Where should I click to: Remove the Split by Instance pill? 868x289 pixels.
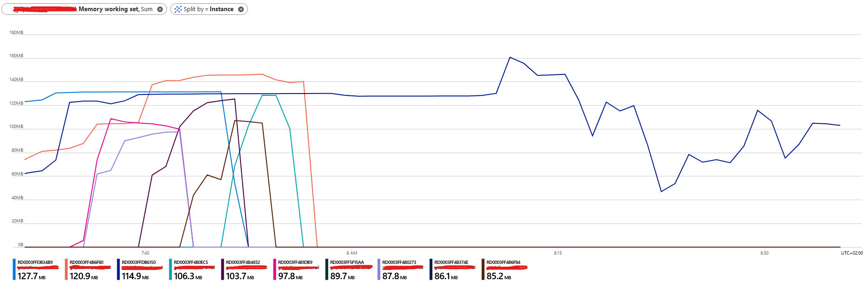point(241,9)
